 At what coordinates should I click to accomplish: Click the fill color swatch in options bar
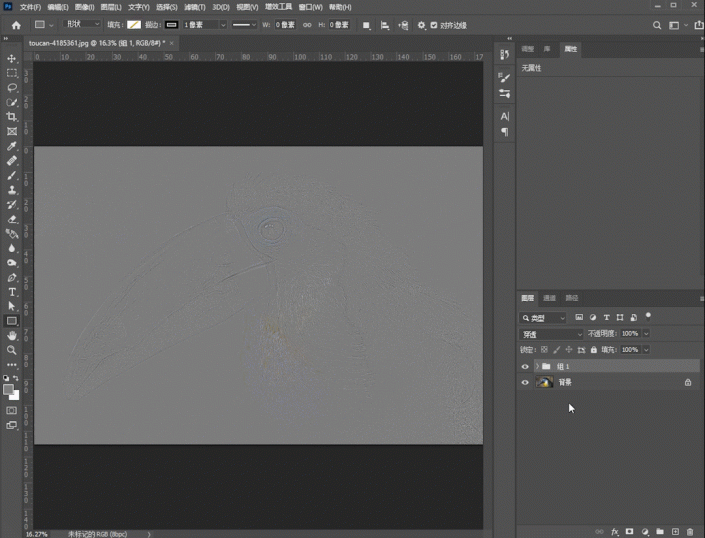(134, 25)
